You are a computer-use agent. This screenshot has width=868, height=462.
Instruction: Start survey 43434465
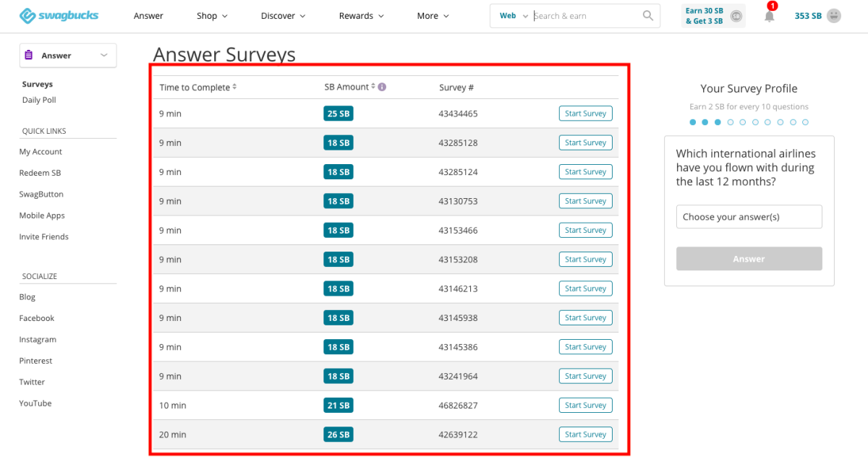click(585, 114)
